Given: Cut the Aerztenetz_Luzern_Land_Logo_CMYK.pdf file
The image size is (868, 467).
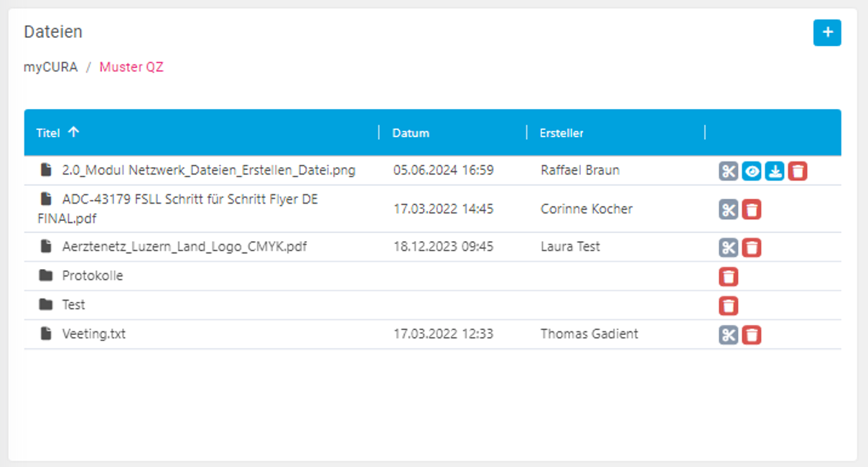Looking at the screenshot, I should click(x=729, y=247).
